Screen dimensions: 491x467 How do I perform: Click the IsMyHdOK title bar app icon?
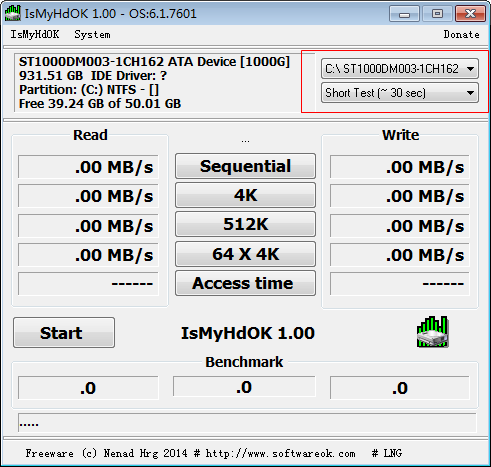click(x=13, y=14)
